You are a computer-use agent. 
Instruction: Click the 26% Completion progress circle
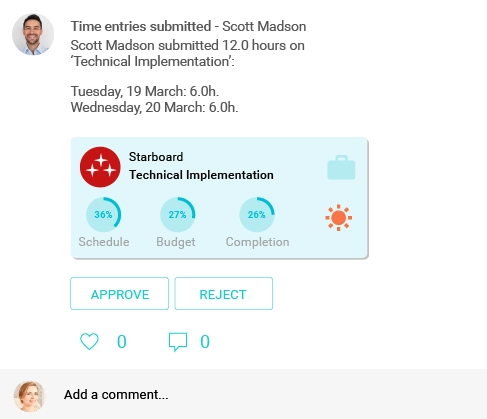[x=257, y=214]
